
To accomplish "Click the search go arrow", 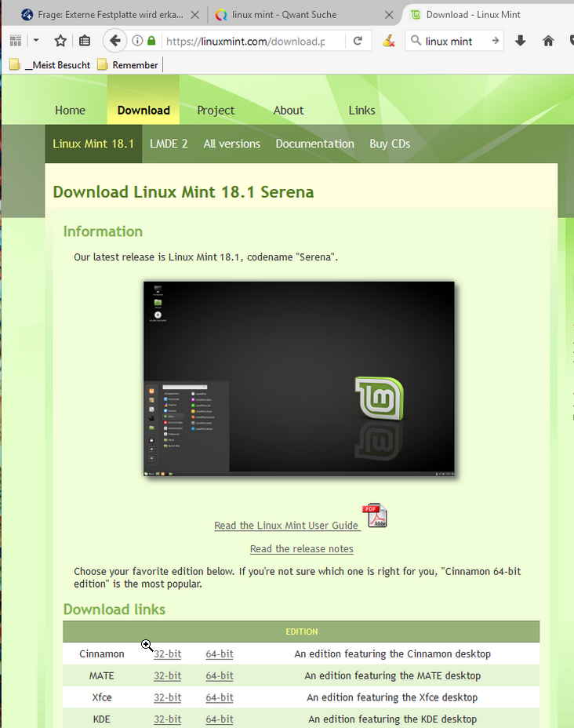I will pyautogui.click(x=495, y=41).
